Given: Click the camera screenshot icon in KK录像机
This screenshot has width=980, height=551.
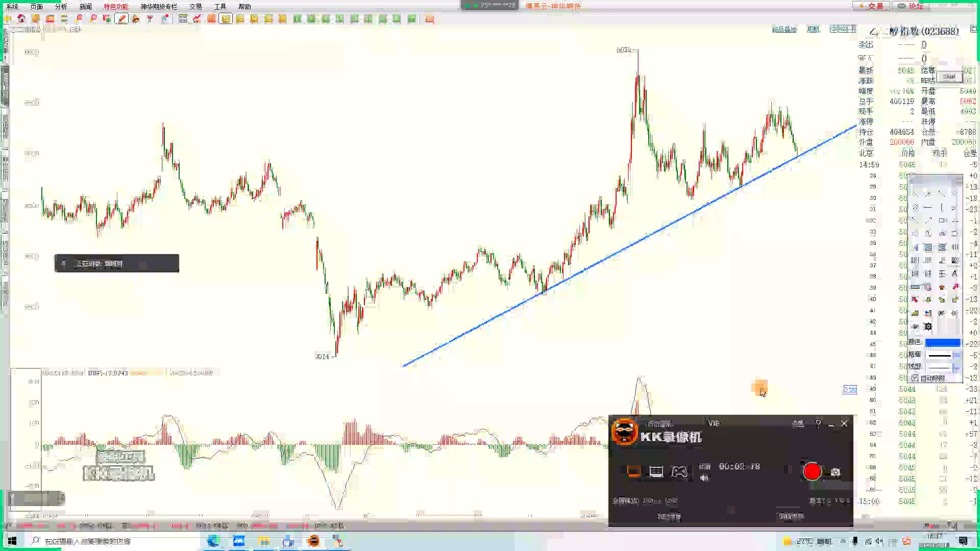Looking at the screenshot, I should click(x=836, y=472).
